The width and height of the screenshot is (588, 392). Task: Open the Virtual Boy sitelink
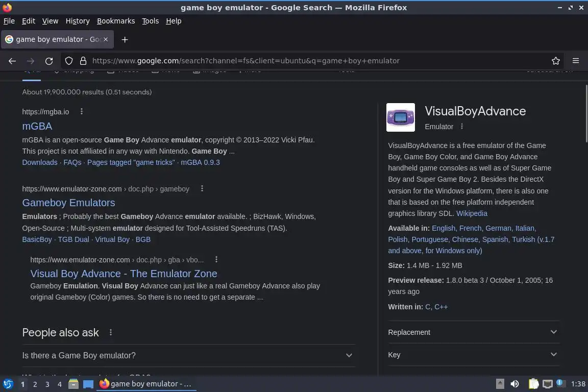(112, 239)
